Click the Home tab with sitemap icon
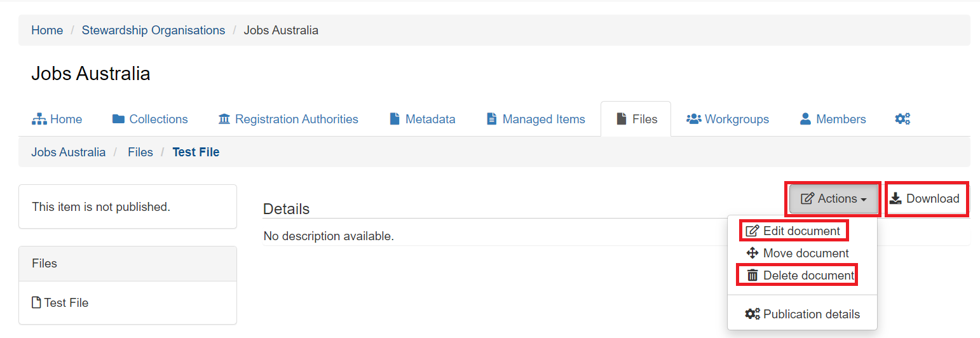980x338 pixels. (x=57, y=119)
